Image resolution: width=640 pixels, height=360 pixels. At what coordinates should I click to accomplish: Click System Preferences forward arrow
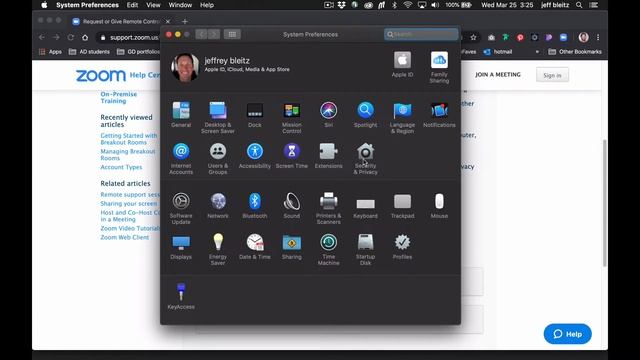(x=214, y=34)
